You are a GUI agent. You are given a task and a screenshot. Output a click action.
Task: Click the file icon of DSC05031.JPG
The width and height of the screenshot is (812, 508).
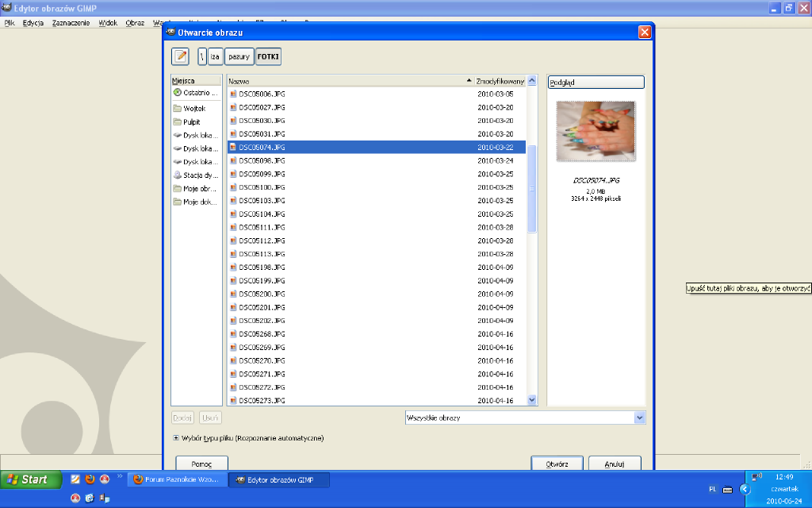click(x=233, y=133)
